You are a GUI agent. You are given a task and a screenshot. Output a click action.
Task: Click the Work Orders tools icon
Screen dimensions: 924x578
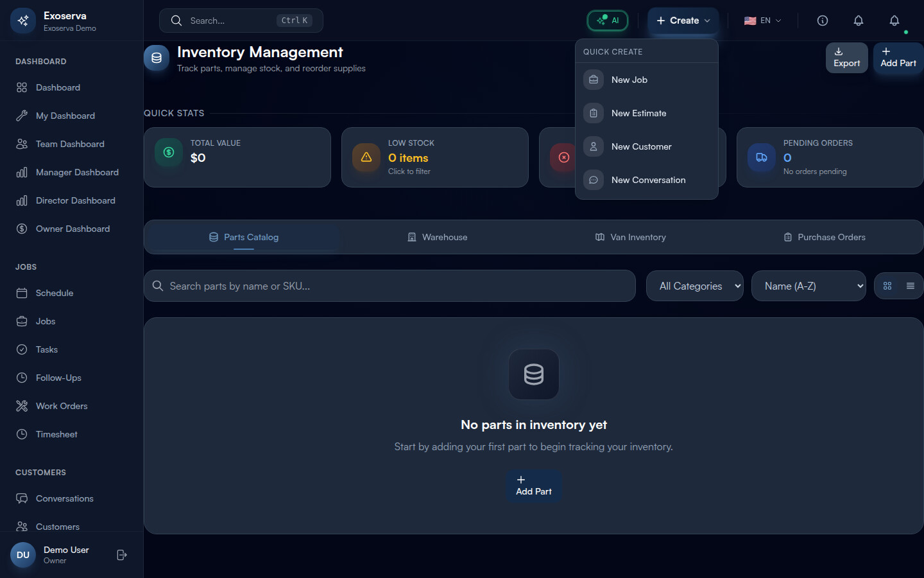pyautogui.click(x=22, y=406)
